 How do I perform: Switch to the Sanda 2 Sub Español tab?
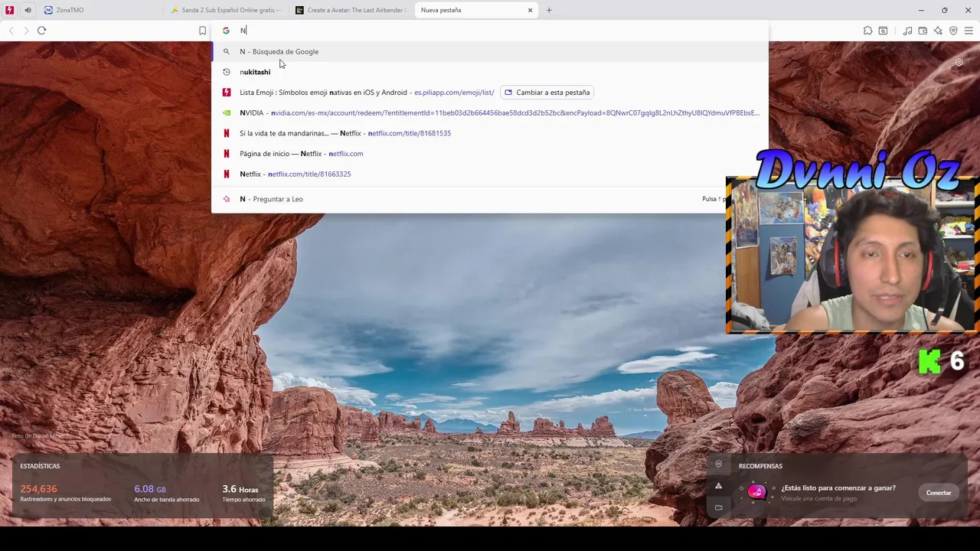click(x=226, y=10)
